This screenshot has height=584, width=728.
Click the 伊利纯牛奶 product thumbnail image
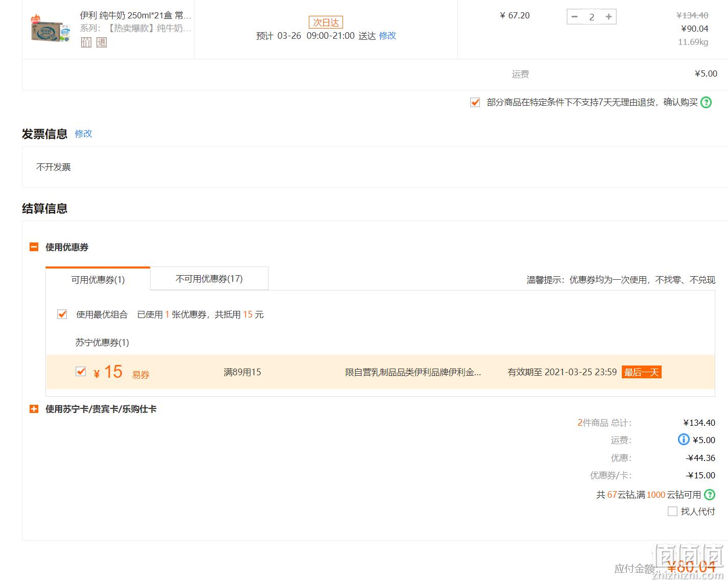tap(50, 28)
